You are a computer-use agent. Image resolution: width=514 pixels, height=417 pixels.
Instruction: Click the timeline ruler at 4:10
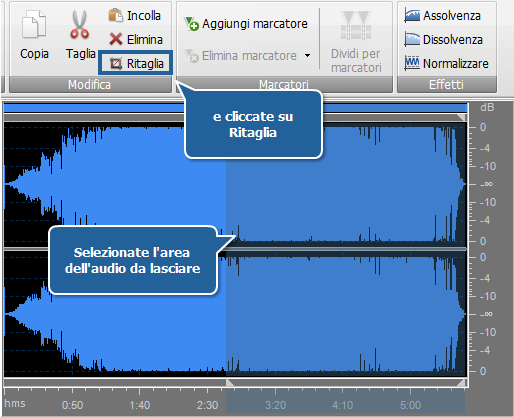(x=342, y=405)
